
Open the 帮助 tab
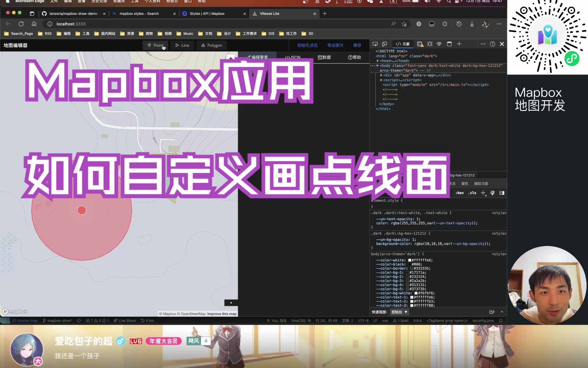(354, 57)
